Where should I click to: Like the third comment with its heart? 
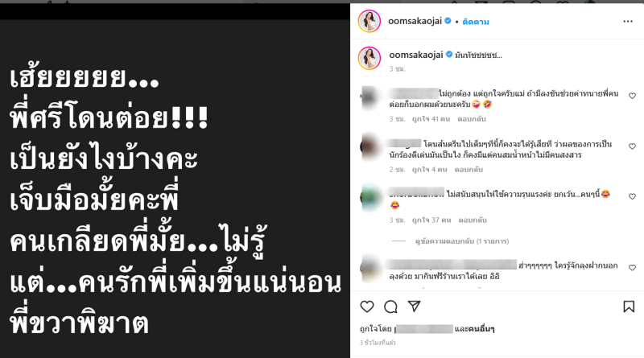pos(632,196)
